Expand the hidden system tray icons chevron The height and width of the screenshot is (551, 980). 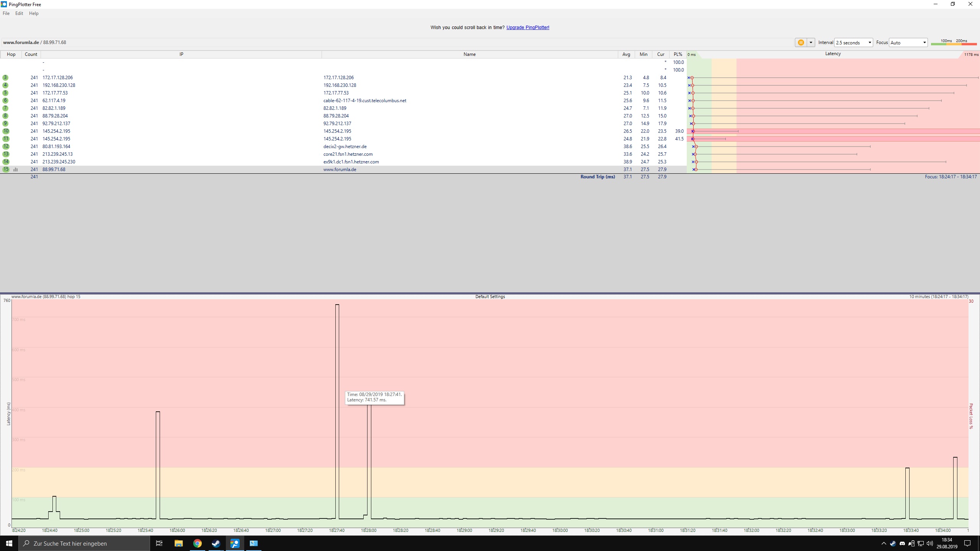click(884, 543)
